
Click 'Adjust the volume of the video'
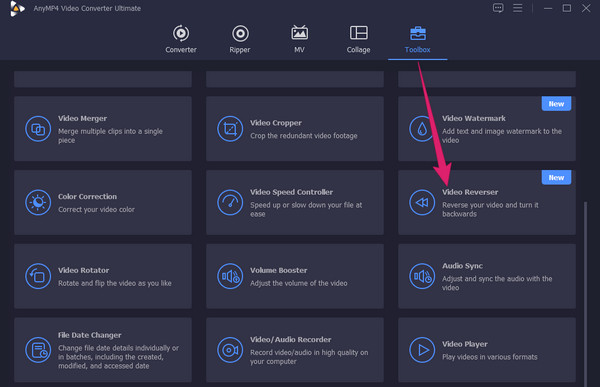[x=298, y=283]
